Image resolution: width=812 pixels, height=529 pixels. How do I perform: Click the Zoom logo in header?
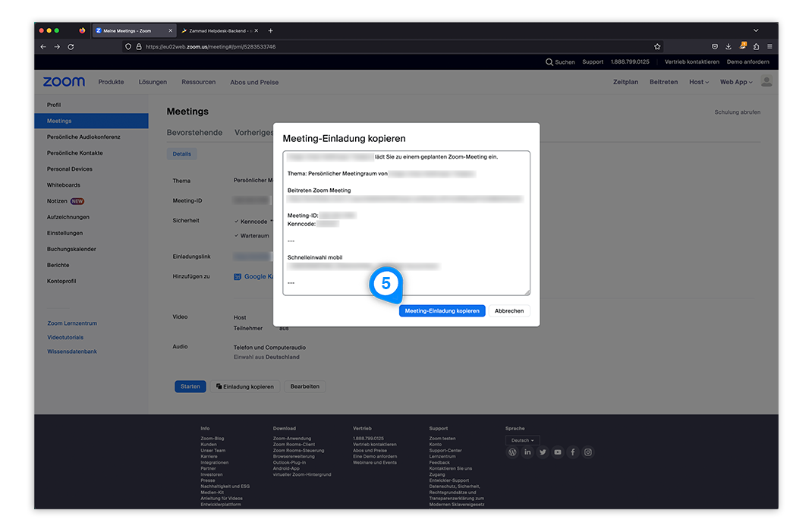coord(64,82)
